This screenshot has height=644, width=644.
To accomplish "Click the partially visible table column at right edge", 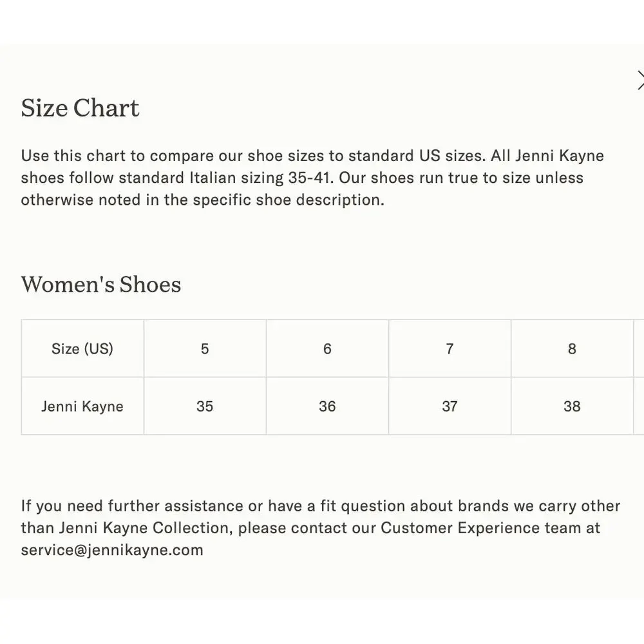I will (x=639, y=377).
